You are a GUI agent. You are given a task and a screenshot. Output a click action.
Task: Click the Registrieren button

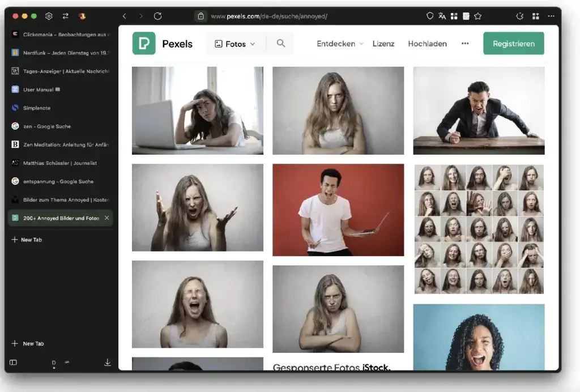(x=513, y=43)
